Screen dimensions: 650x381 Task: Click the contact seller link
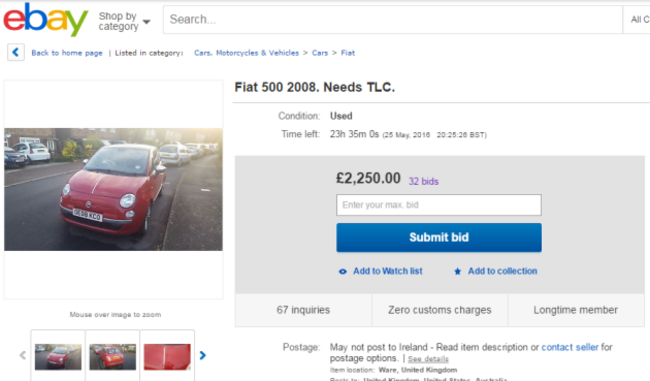(x=570, y=347)
